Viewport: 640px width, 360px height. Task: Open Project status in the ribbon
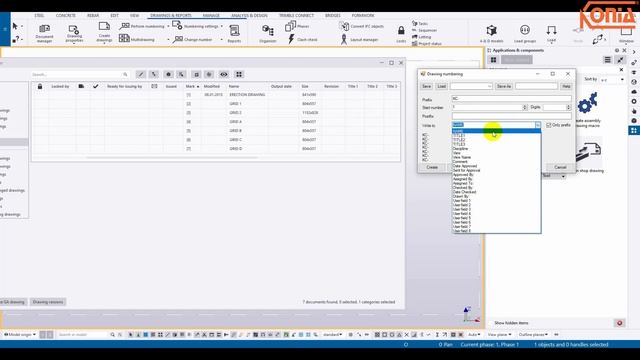(x=427, y=43)
